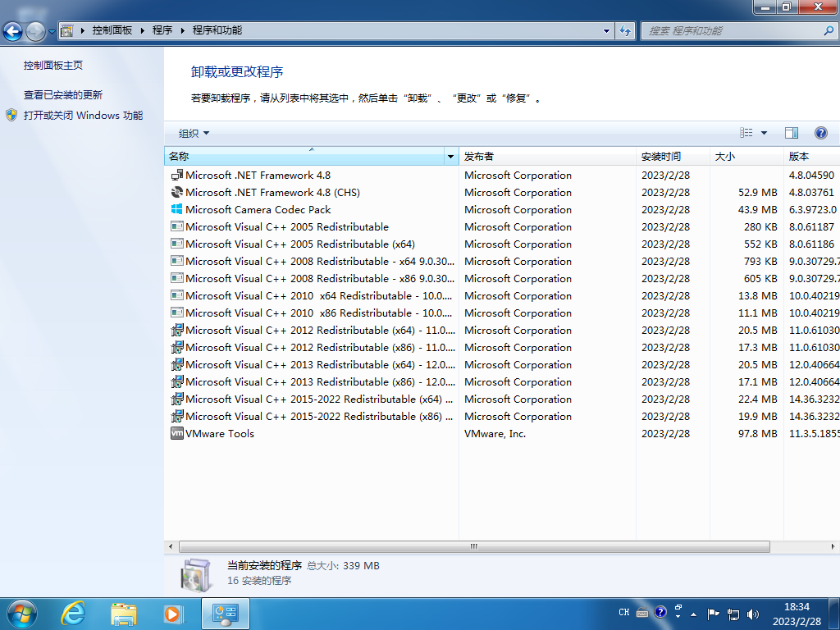Open Windows Media Player from taskbar
Screen dimensions: 840x630
tap(173, 614)
